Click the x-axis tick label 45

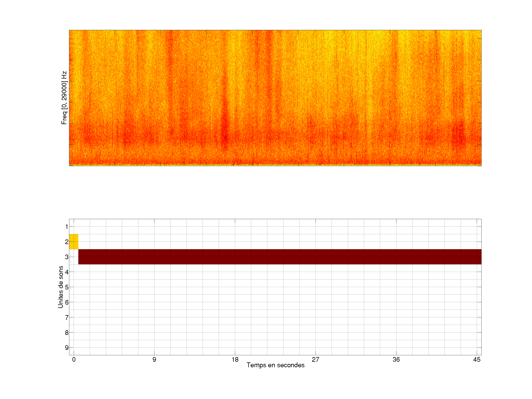[477, 359]
